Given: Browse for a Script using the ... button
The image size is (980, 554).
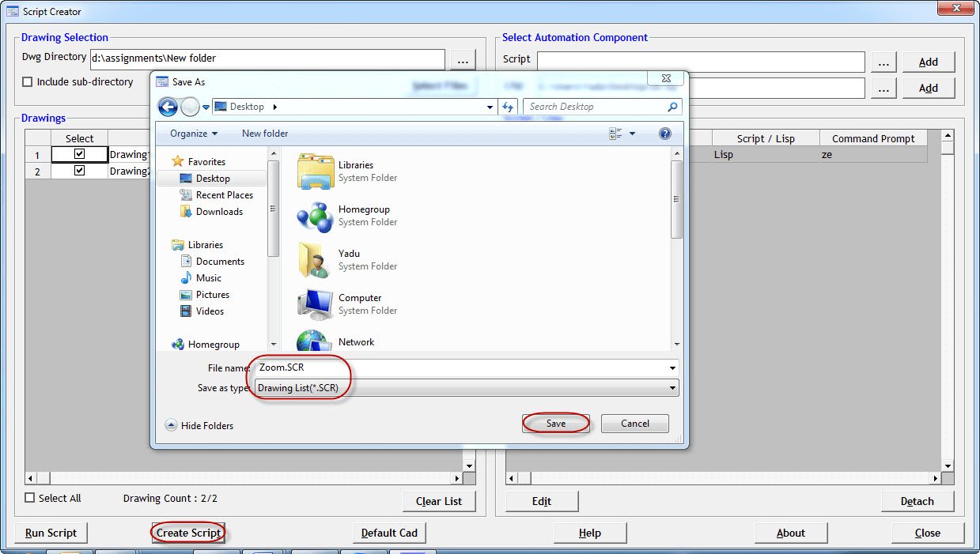Looking at the screenshot, I should click(883, 62).
